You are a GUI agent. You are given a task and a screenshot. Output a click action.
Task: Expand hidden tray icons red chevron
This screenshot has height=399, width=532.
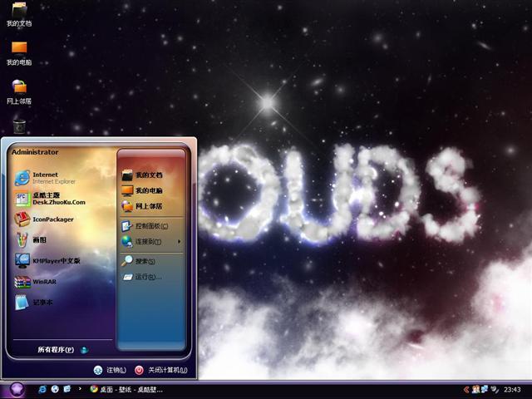point(466,390)
